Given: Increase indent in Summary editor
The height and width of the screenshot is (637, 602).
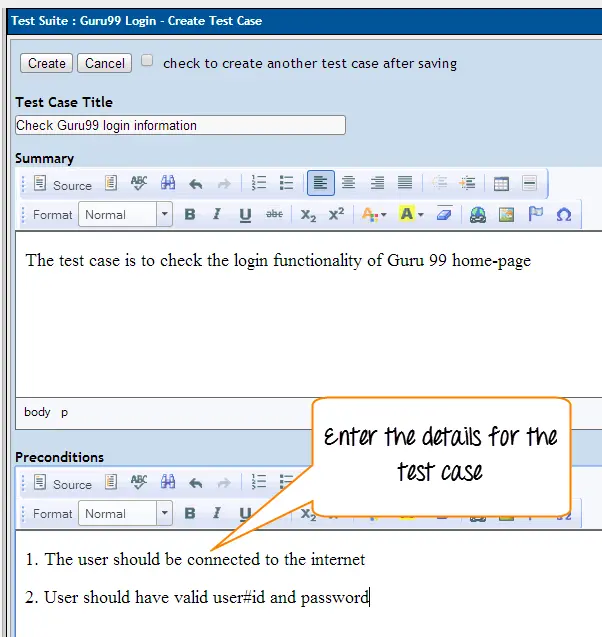Looking at the screenshot, I should 468,183.
